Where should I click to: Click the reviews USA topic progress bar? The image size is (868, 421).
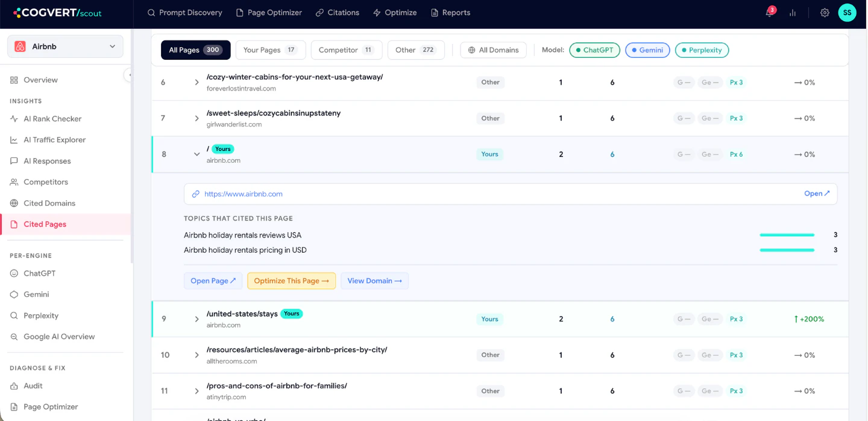787,235
